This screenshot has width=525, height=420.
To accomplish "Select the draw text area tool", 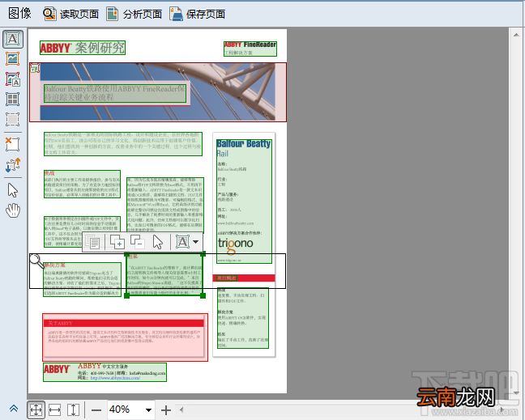I will pyautogui.click(x=13, y=39).
